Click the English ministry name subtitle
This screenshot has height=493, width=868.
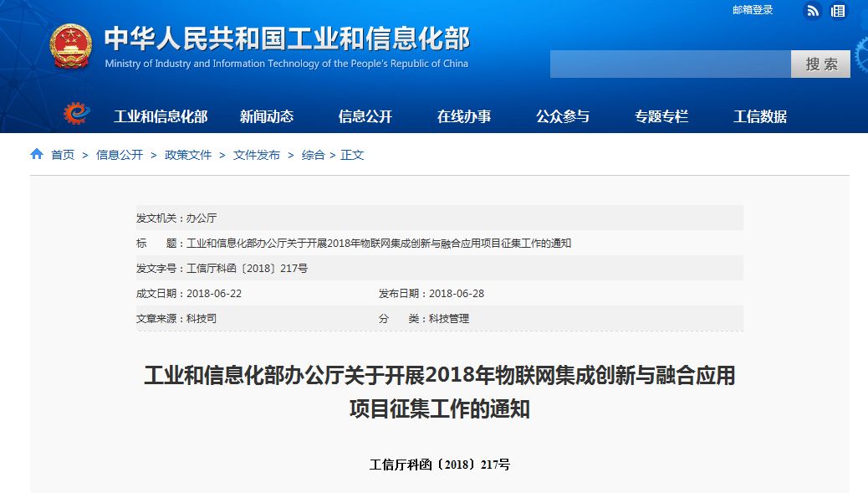[x=287, y=64]
